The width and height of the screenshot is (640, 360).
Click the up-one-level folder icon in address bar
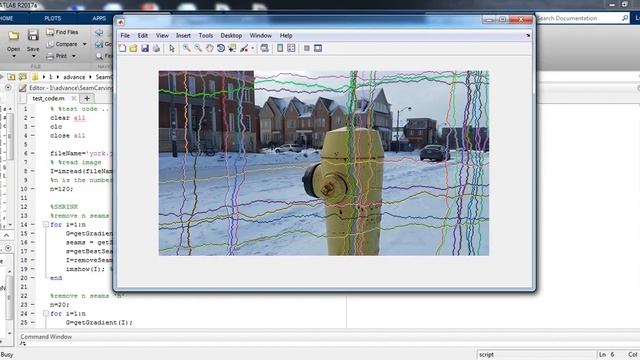12,77
